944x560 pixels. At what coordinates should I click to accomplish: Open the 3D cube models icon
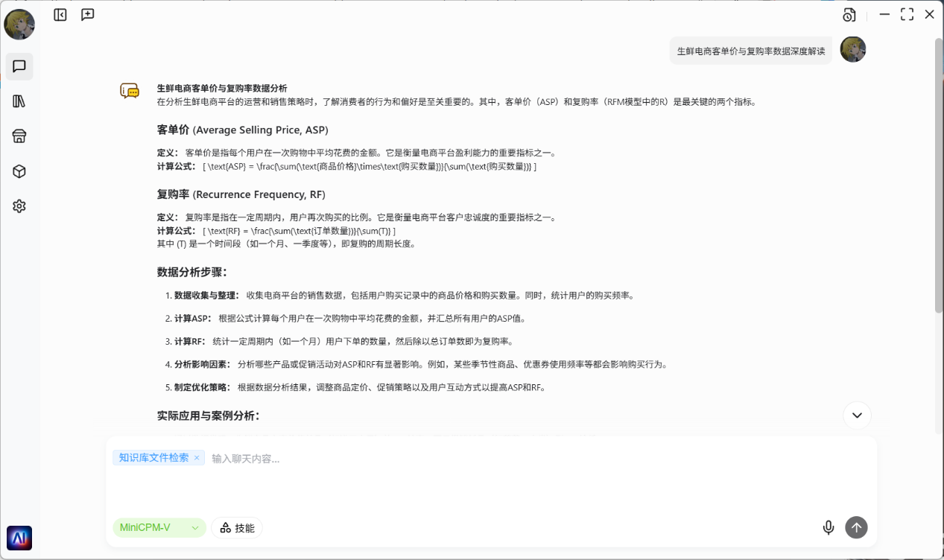[x=19, y=171]
